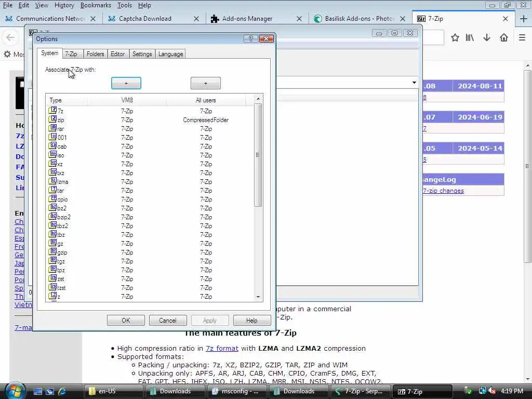Screen dimensions: 532x399
Task: Click the VM8 column header
Action: [x=127, y=100]
